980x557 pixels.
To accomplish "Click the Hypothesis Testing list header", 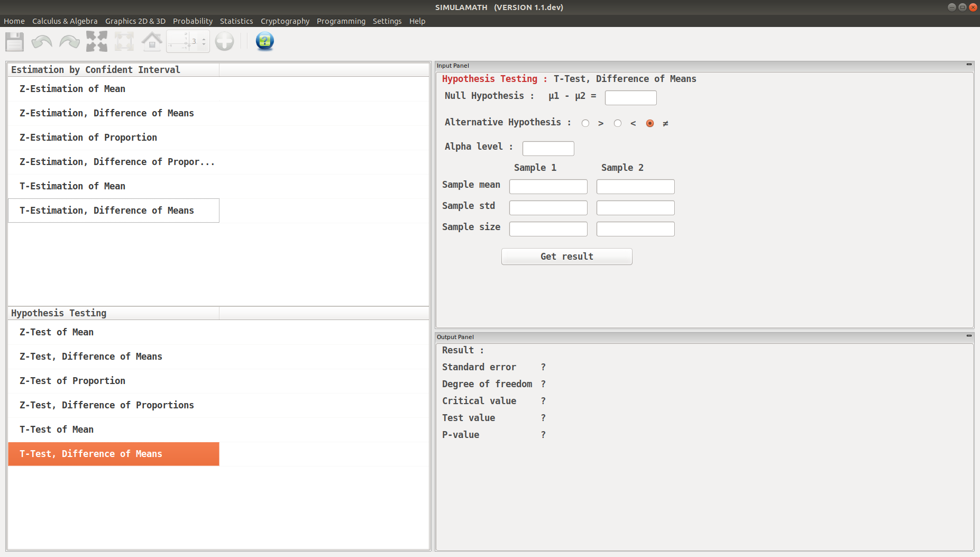I will click(114, 313).
